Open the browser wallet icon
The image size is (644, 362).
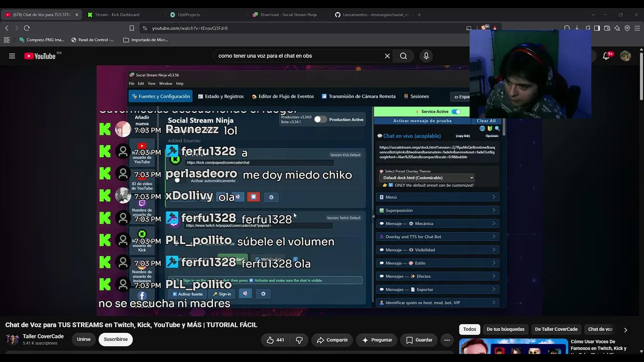(x=607, y=28)
